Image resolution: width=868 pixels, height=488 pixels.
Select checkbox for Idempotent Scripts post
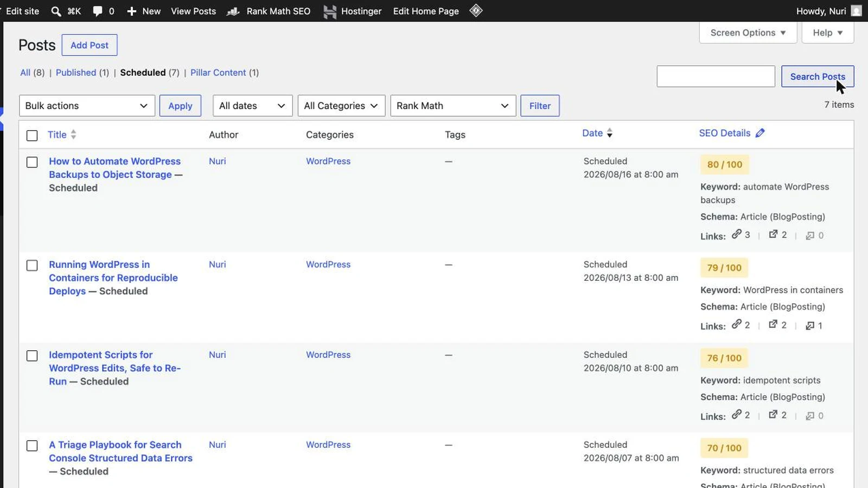click(x=32, y=356)
